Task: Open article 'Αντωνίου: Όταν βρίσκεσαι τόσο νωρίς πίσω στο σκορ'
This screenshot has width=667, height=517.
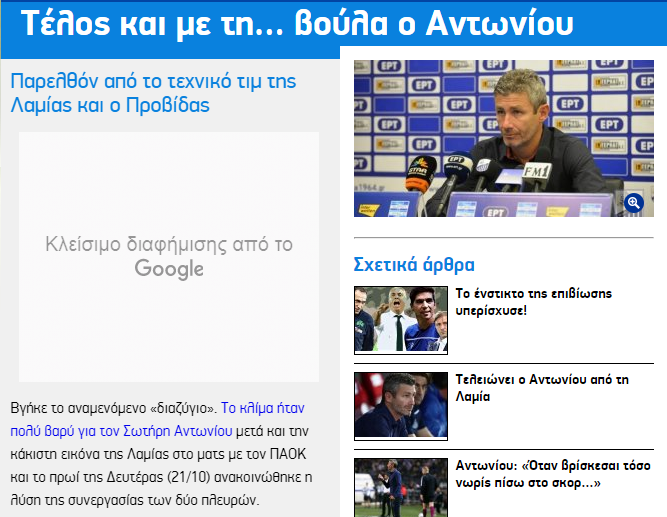Action: click(553, 474)
